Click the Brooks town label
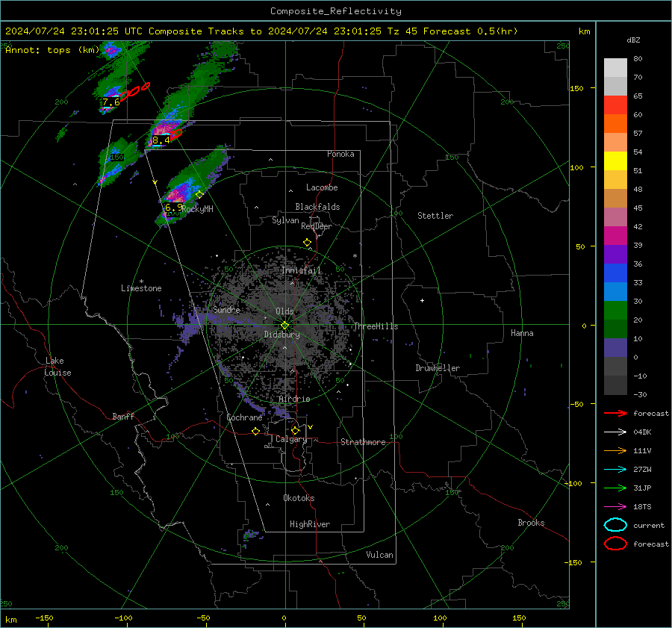The width and height of the screenshot is (672, 628). coord(531,523)
